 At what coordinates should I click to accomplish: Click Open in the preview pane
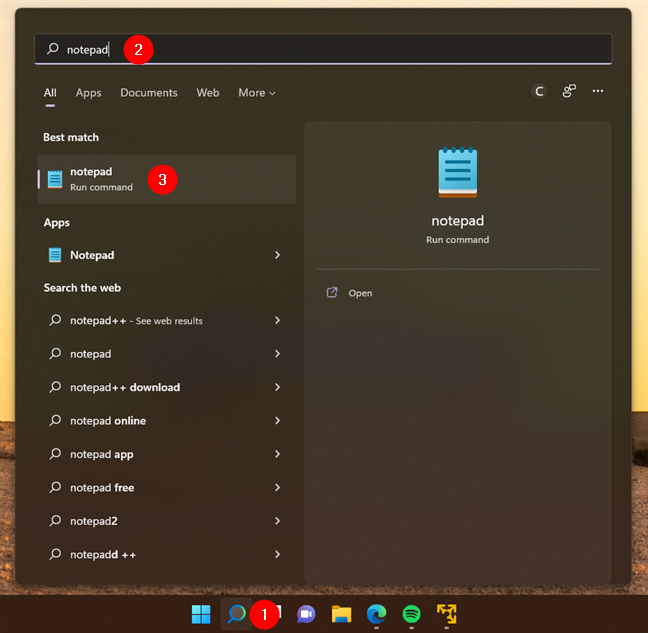360,293
